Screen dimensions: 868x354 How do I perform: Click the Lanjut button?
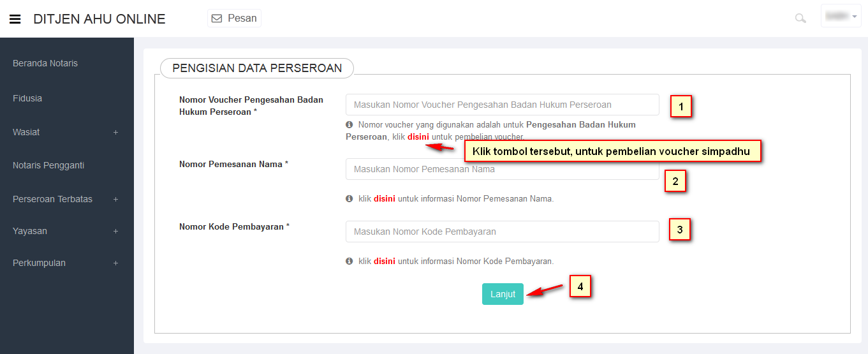[503, 294]
